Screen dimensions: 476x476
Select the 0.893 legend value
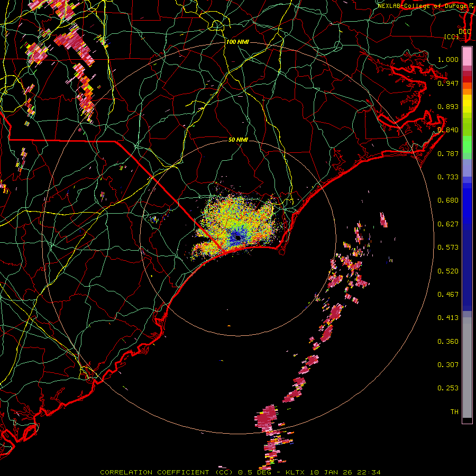(448, 106)
